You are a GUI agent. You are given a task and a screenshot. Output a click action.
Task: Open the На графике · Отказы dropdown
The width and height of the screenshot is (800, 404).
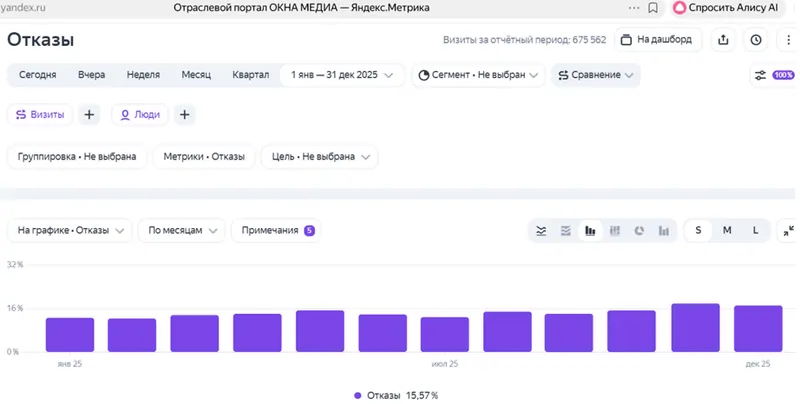pos(69,231)
